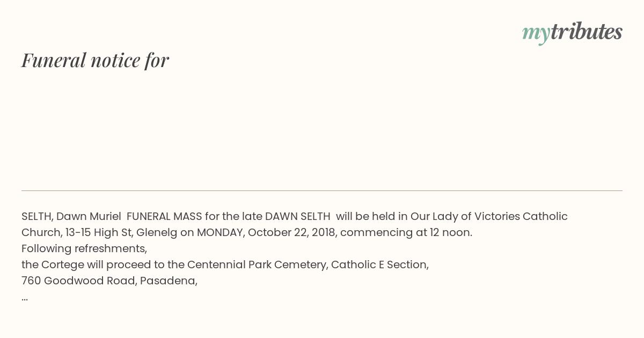
Task: Click the horizontal divider line
Action: pyautogui.click(x=322, y=190)
